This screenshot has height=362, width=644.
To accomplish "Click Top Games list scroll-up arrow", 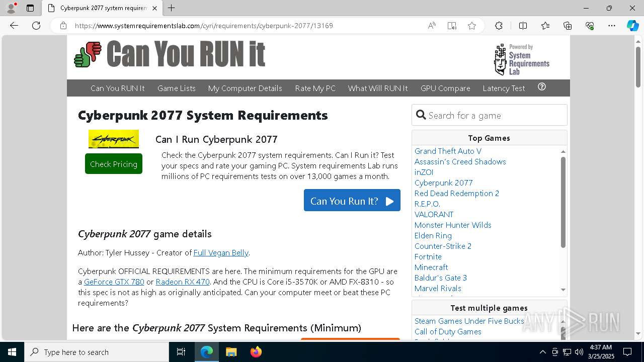I will coord(563,151).
